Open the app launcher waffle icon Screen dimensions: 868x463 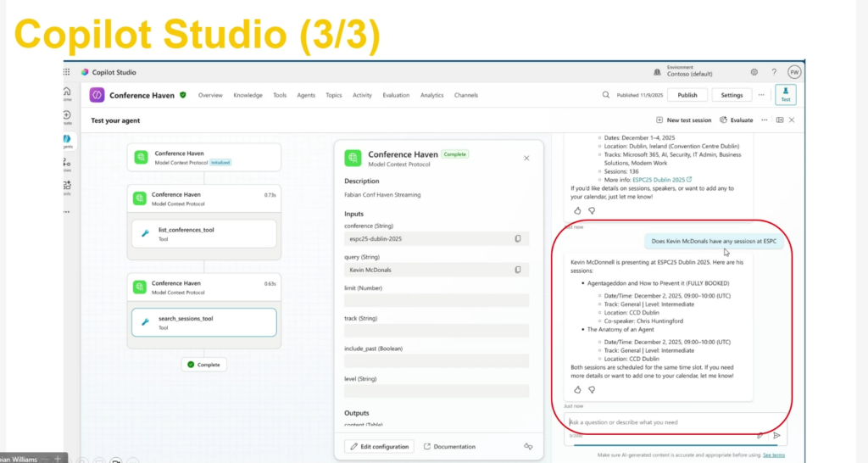(x=67, y=72)
